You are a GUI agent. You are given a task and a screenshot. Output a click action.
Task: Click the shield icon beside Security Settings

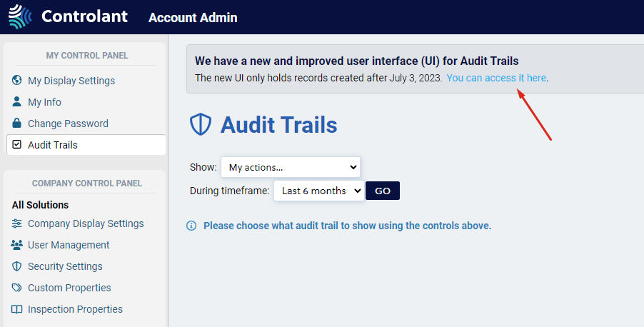pos(17,266)
